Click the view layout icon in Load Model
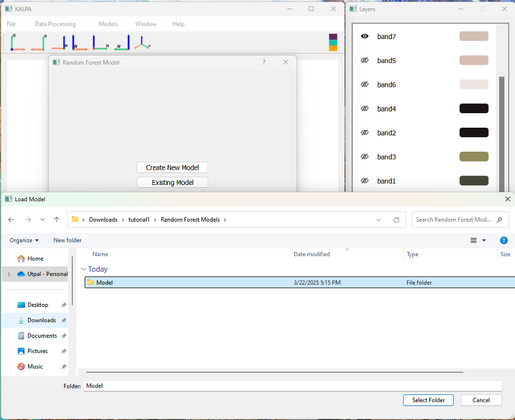Image resolution: width=515 pixels, height=420 pixels. [x=474, y=240]
